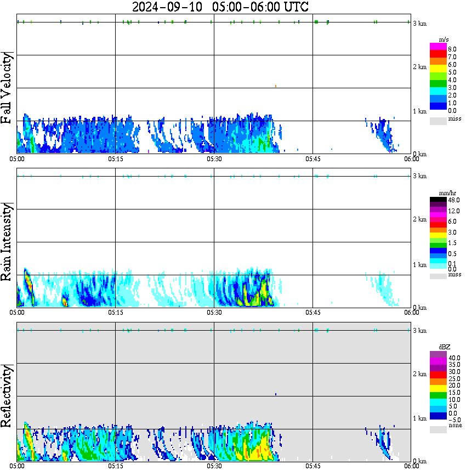466x476 pixels.
Task: Click the 25.0 value in the dBZ legend
Action: tap(454, 378)
